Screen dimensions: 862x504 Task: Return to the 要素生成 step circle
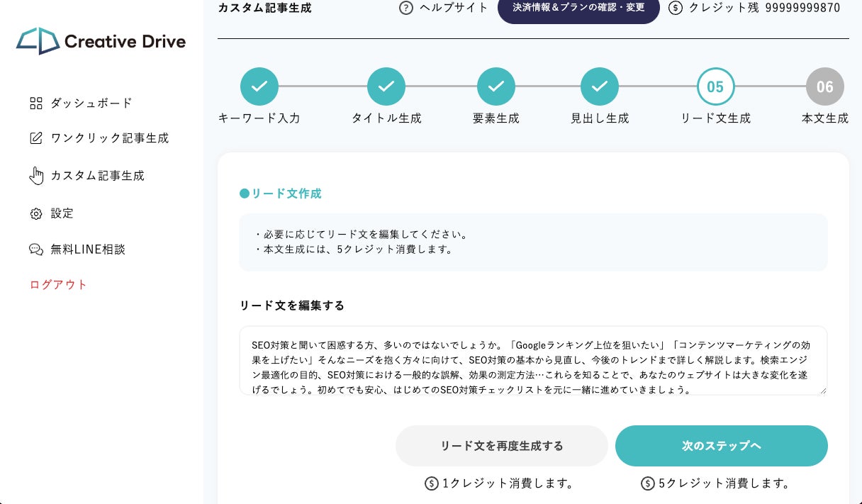click(x=496, y=86)
